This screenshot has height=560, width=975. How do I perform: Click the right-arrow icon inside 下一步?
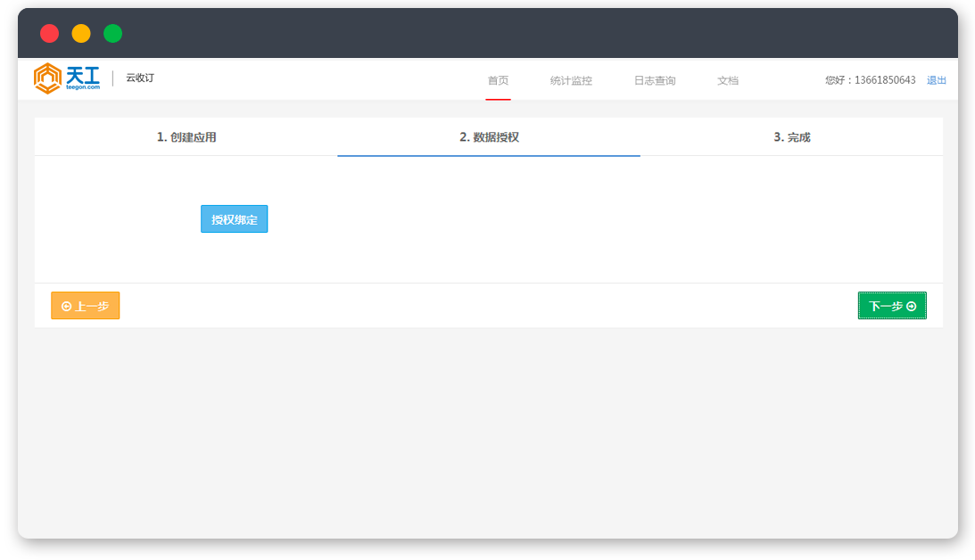click(911, 306)
